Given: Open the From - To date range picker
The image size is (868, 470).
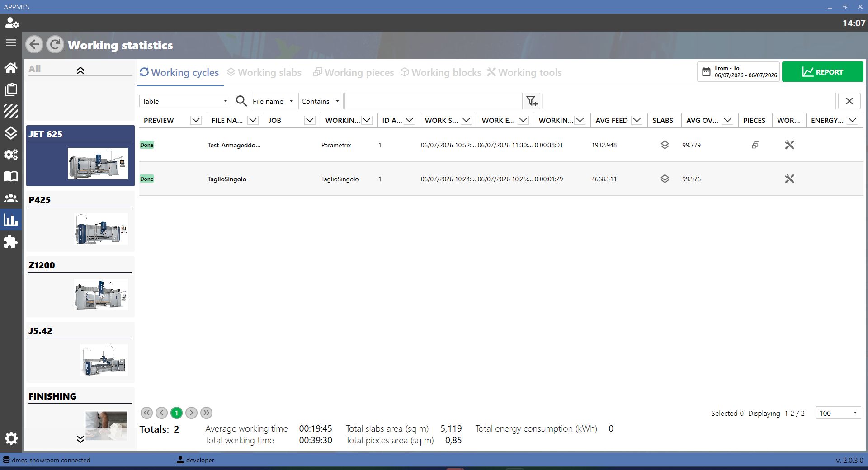Looking at the screenshot, I should (x=738, y=72).
